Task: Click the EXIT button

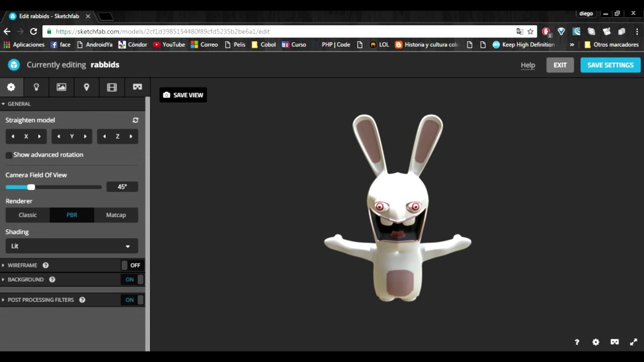Action: click(560, 65)
